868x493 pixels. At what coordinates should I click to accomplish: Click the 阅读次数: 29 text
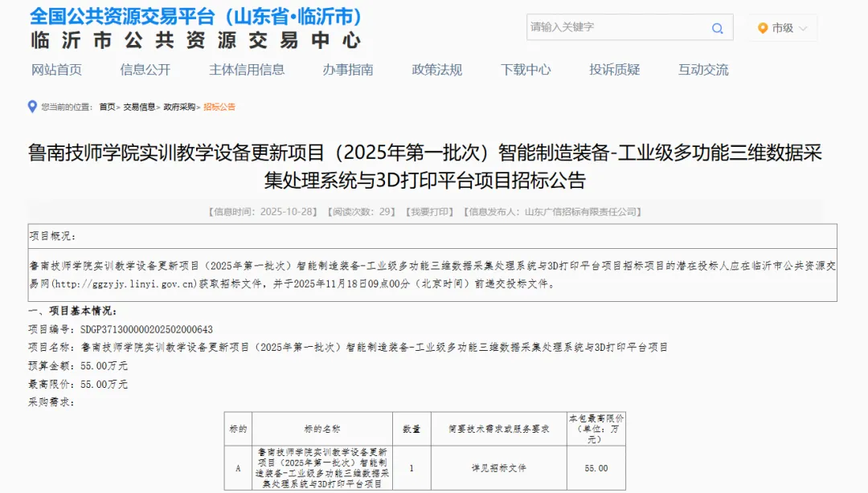pyautogui.click(x=362, y=212)
